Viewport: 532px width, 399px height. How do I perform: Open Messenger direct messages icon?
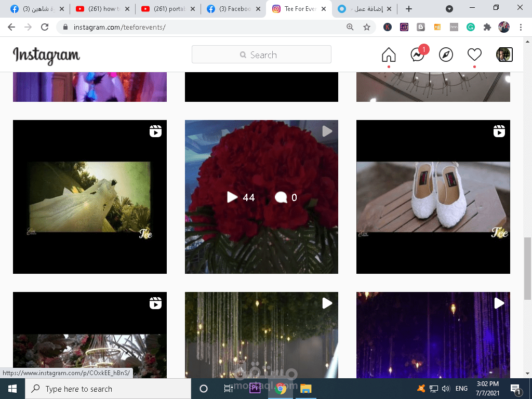418,55
